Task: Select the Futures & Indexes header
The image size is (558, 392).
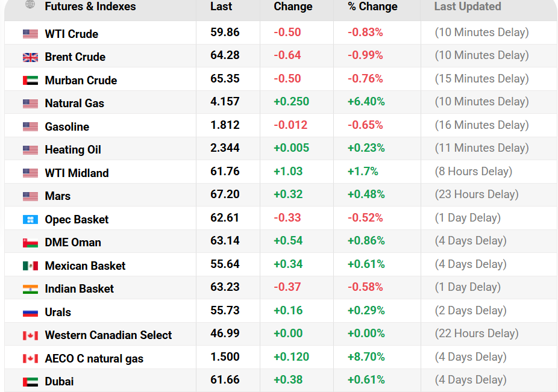Action: tap(91, 7)
